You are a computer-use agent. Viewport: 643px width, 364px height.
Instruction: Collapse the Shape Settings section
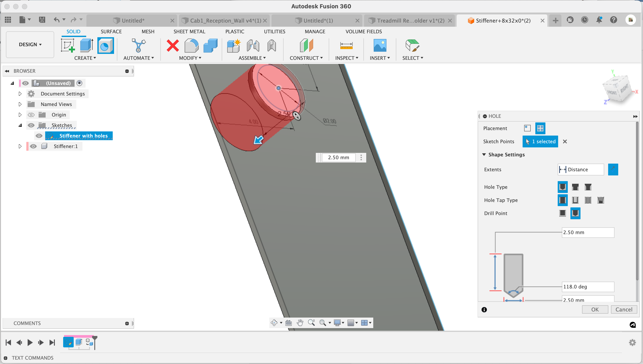484,154
